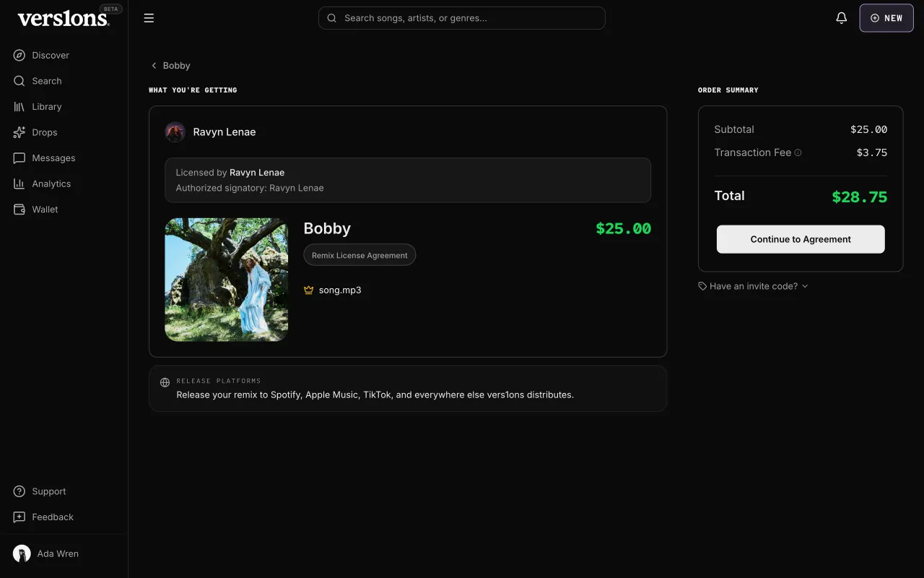Image resolution: width=924 pixels, height=578 pixels.
Task: Toggle the hamburger sidebar menu
Action: pos(149,18)
